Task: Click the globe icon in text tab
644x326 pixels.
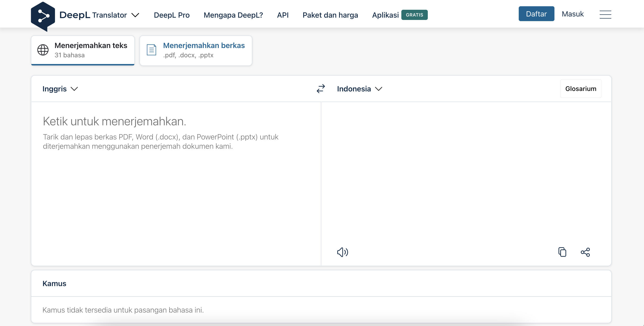Action: click(43, 50)
